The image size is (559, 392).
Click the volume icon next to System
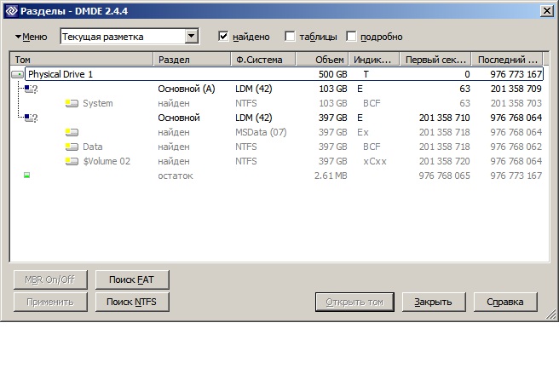pos(72,103)
